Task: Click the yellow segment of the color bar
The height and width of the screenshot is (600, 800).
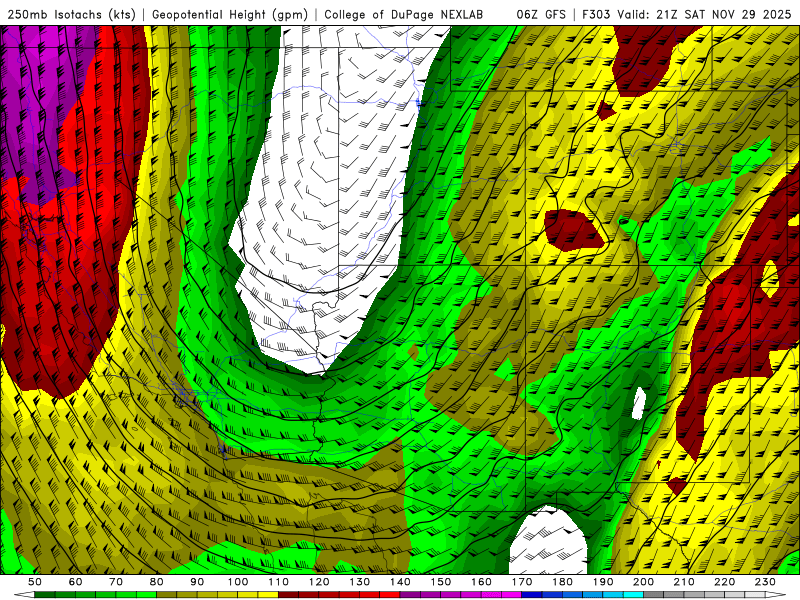Action: coord(268,595)
